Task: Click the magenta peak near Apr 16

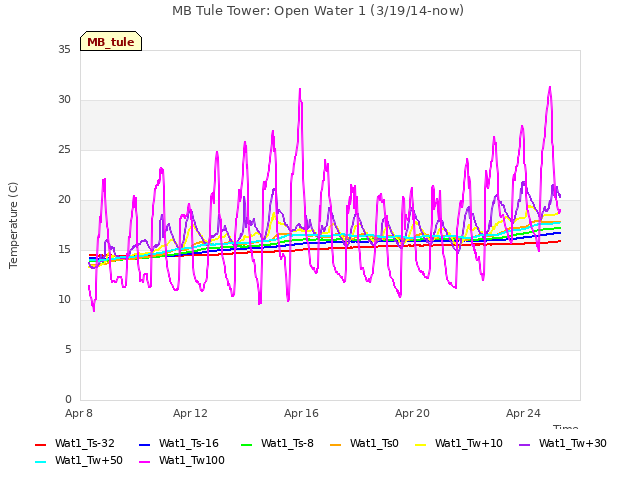Action: 300,89
